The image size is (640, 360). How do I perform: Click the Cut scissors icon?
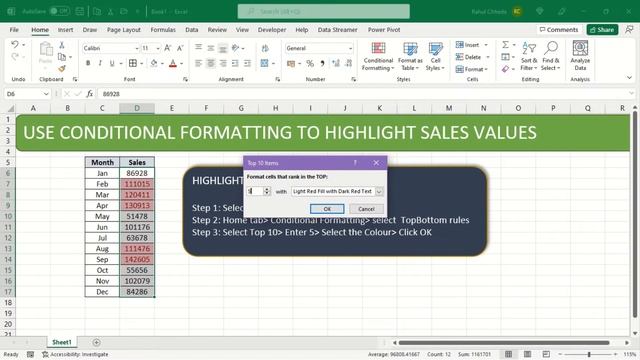[62, 45]
